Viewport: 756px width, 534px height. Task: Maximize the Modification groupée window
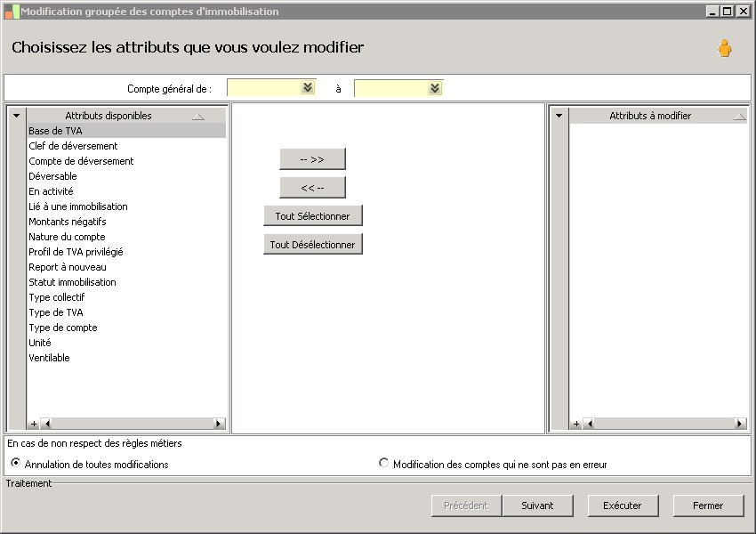pos(728,11)
